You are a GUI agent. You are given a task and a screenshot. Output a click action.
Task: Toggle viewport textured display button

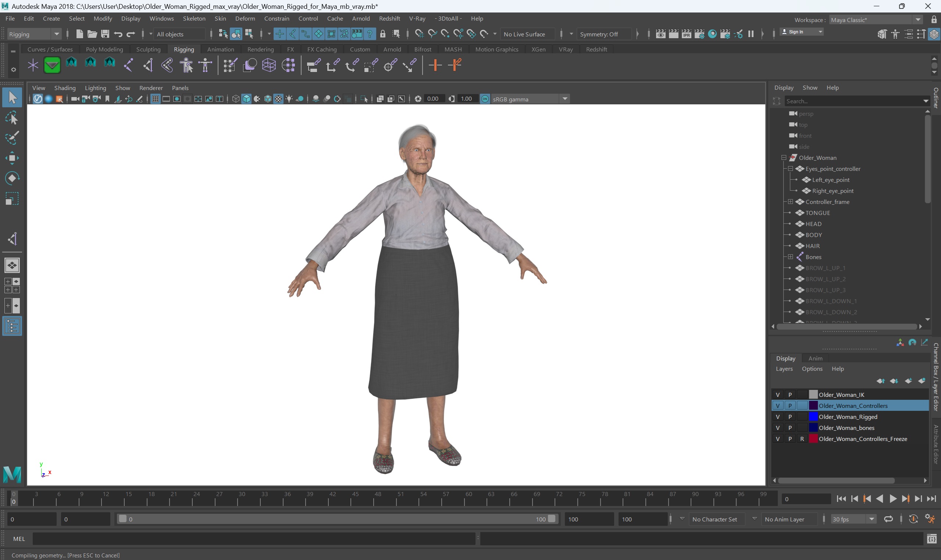tap(278, 99)
